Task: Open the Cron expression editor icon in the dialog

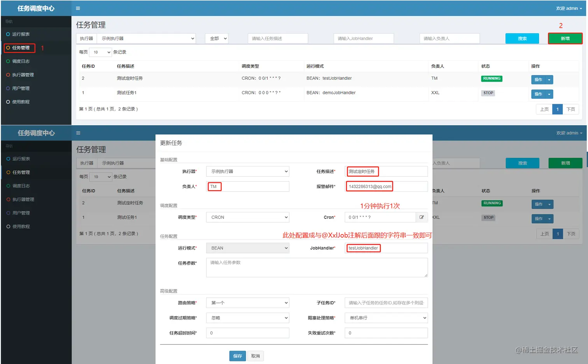Action: pyautogui.click(x=422, y=217)
